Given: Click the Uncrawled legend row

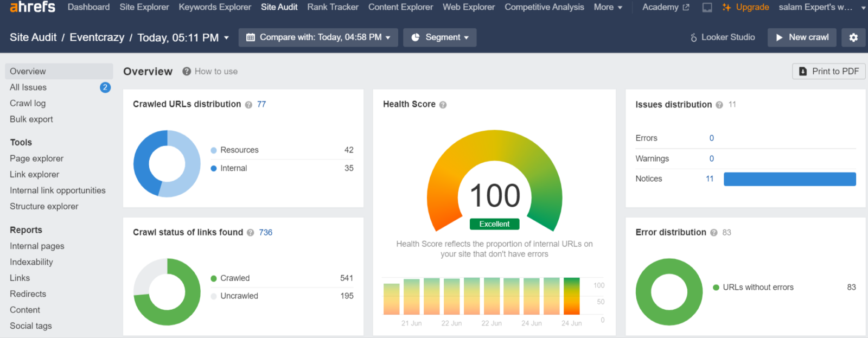Looking at the screenshot, I should click(x=282, y=296).
